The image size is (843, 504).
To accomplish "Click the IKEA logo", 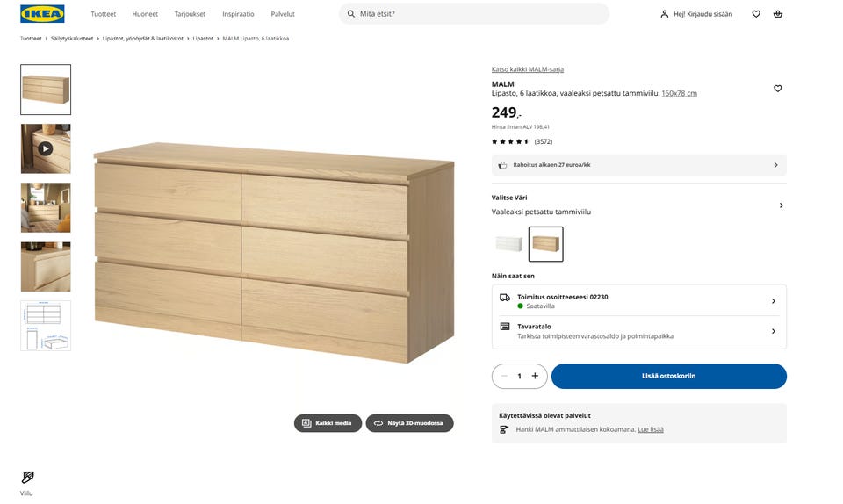I will 42,14.
